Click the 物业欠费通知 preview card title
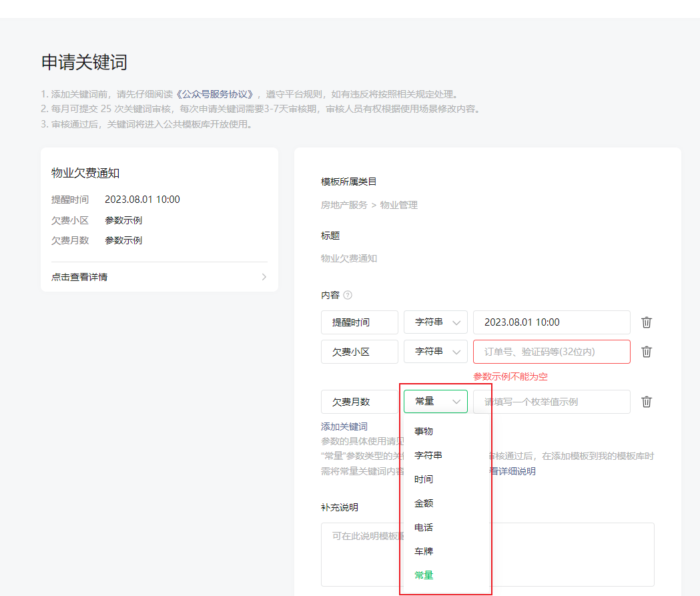The image size is (700, 596). pos(85,174)
